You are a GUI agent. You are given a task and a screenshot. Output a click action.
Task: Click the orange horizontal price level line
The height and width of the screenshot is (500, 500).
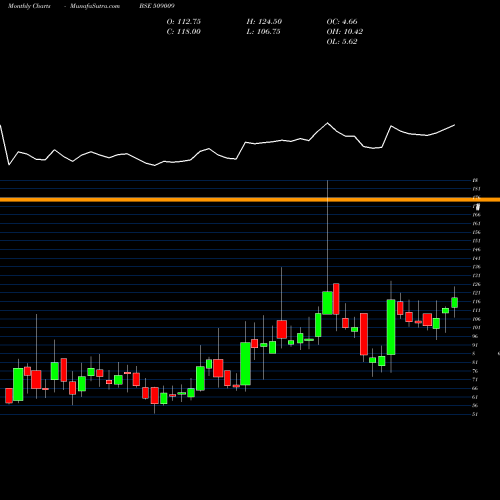click(x=250, y=200)
